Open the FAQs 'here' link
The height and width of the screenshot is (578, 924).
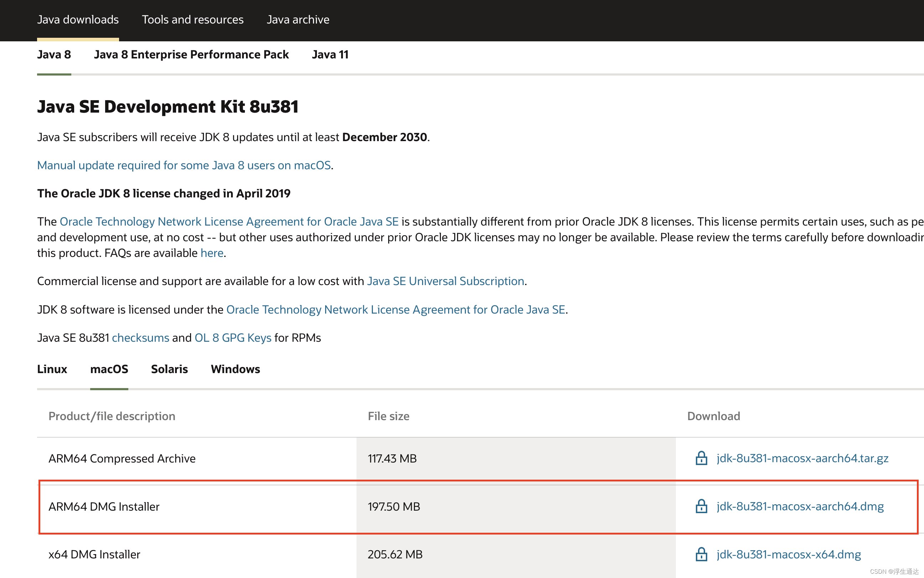point(212,253)
